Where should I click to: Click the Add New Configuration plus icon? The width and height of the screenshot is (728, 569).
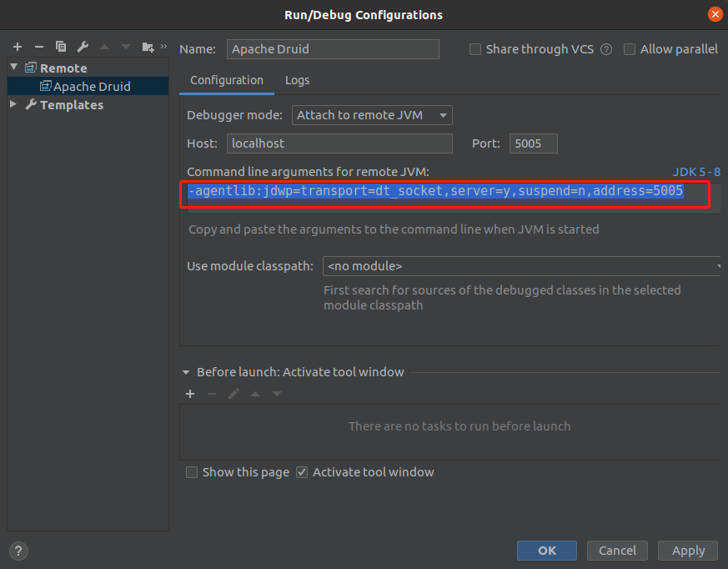click(17, 47)
